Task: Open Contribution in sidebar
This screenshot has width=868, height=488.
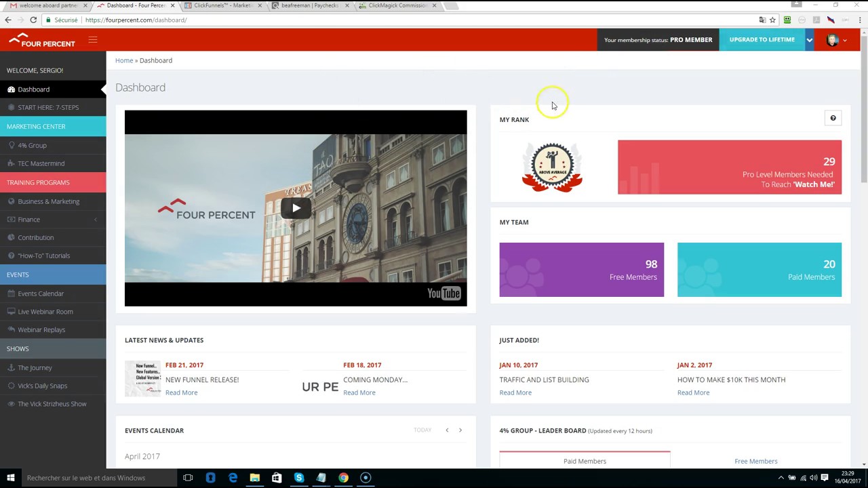Action: (53, 237)
